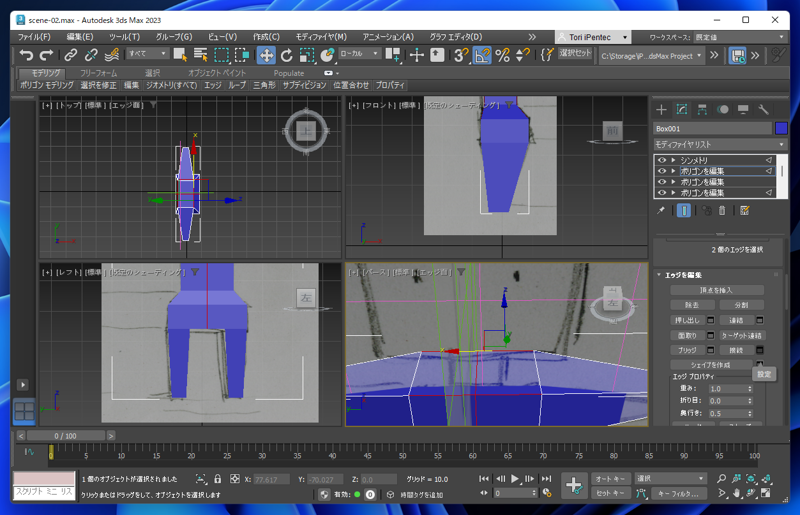Screen dimensions: 800x515
Task: Click the Pin Stack icon
Action: 661,210
